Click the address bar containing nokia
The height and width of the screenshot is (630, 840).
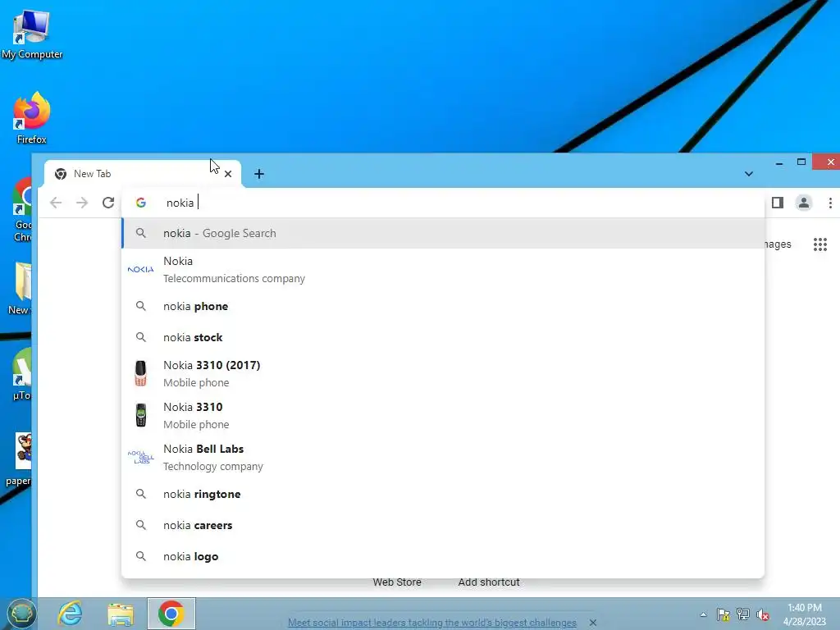(x=442, y=203)
